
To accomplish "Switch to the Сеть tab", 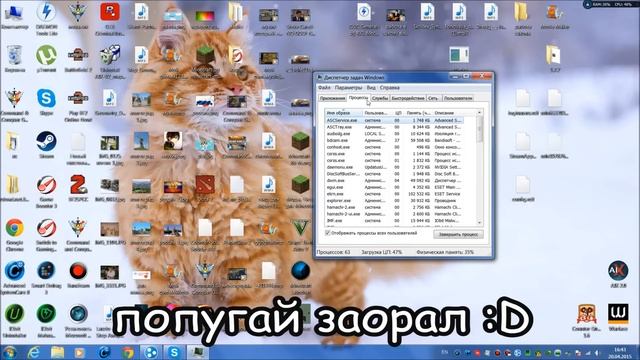I will click(433, 98).
